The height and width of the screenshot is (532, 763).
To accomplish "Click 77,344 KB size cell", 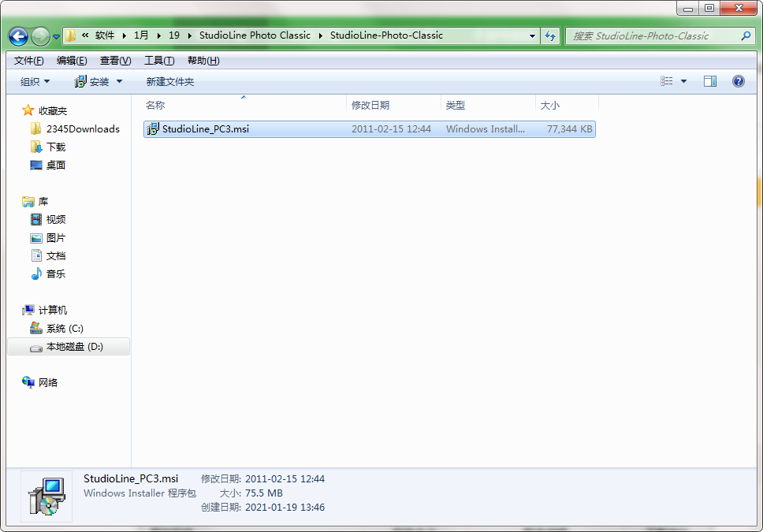I will coord(569,129).
